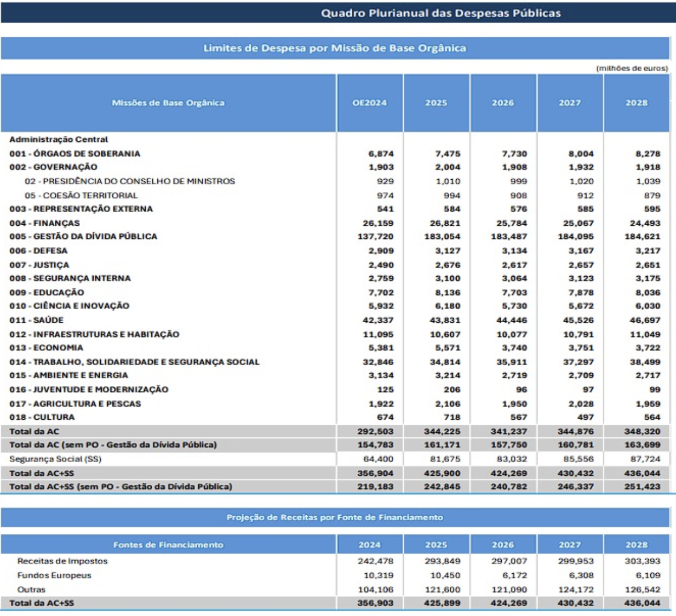The image size is (676, 616).
Task: Click heading 'Projeção de Receitas por Fonte de Financiamento'
Action: 335,517
